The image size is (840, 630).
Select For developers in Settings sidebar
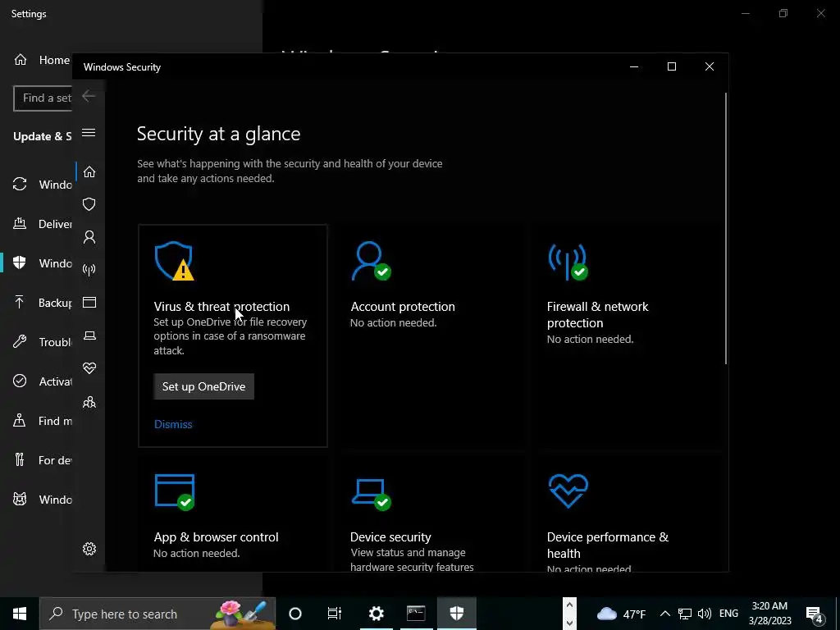click(42, 460)
